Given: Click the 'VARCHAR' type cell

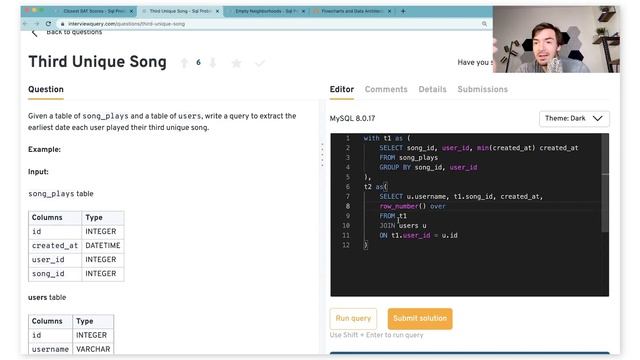Looking at the screenshot, I should (x=93, y=349).
